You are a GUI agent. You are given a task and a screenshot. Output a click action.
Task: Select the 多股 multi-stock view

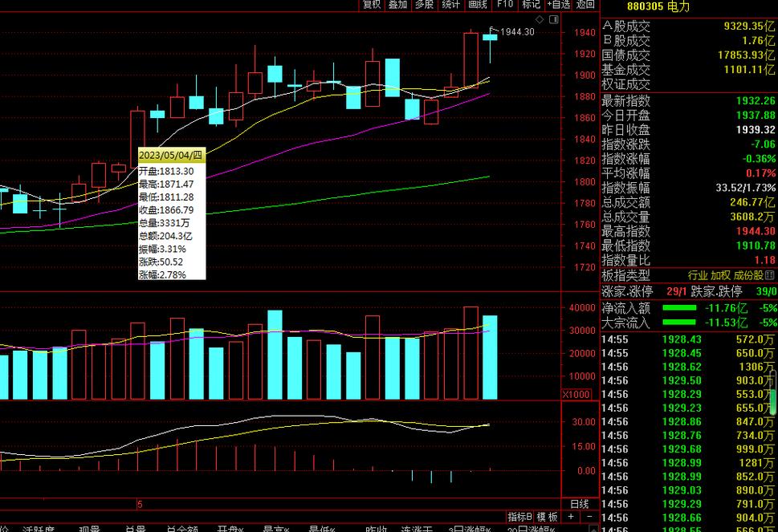point(424,5)
